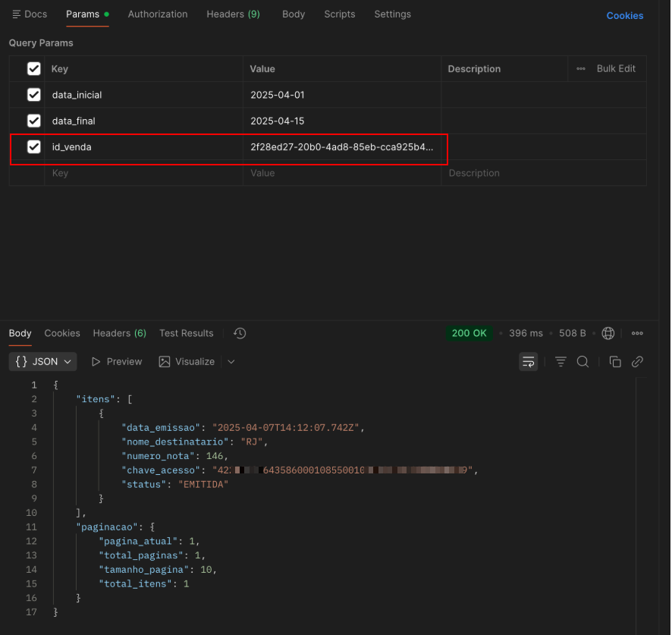Uncheck the data_final parameter checkbox
This screenshot has width=672, height=635.
click(34, 121)
